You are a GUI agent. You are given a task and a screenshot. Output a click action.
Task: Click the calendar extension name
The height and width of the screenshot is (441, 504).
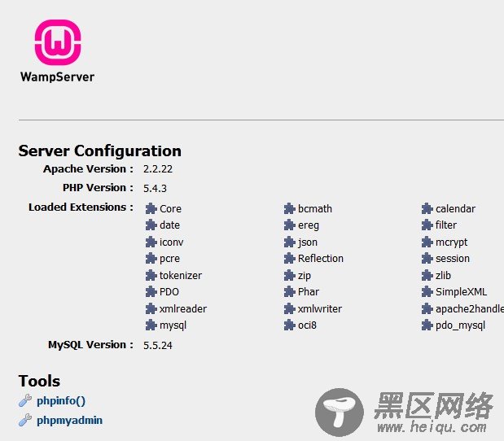point(455,209)
